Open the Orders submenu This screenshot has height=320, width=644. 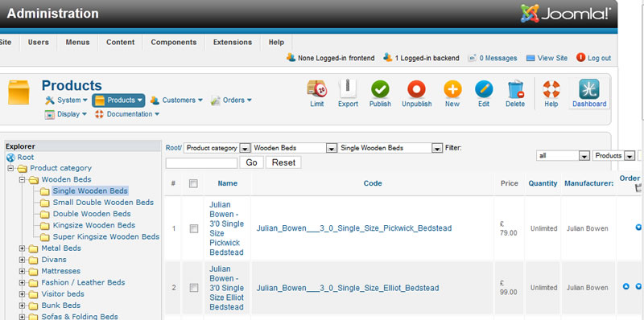point(231,101)
